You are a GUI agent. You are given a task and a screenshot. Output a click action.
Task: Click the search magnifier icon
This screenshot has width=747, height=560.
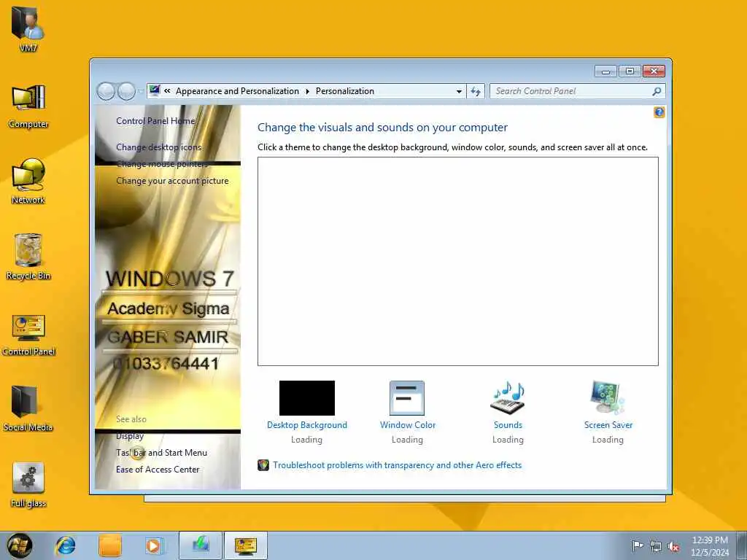pos(657,91)
